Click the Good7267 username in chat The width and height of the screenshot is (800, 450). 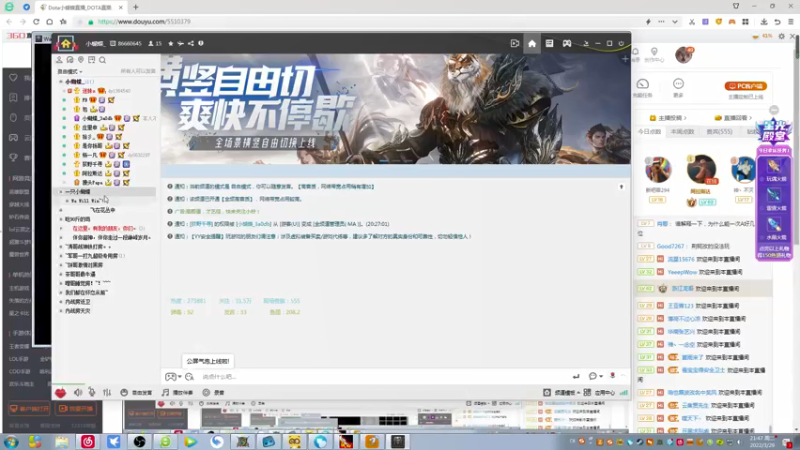670,246
